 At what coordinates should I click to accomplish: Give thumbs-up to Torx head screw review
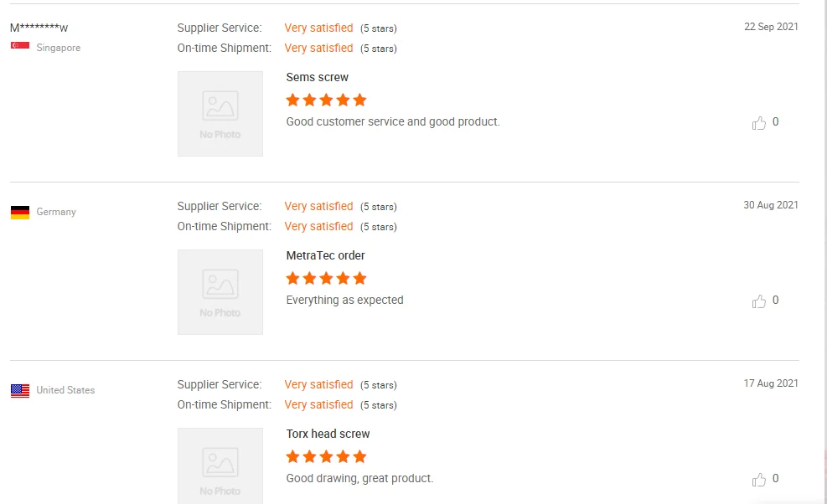click(759, 480)
